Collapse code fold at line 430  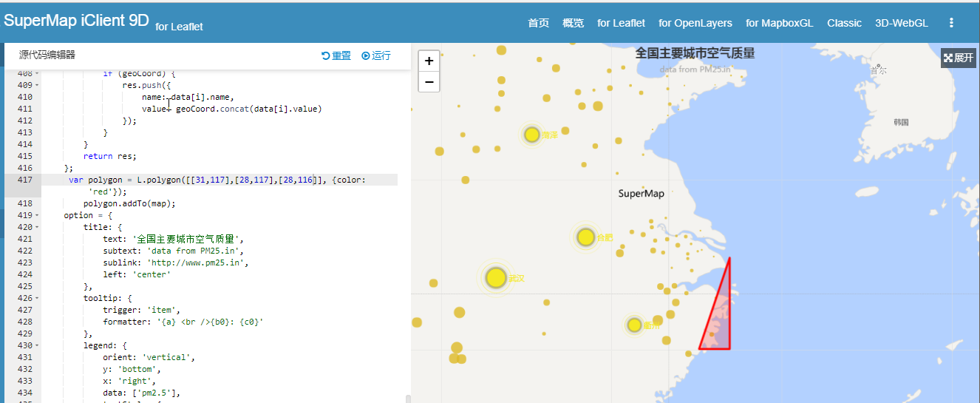click(37, 345)
